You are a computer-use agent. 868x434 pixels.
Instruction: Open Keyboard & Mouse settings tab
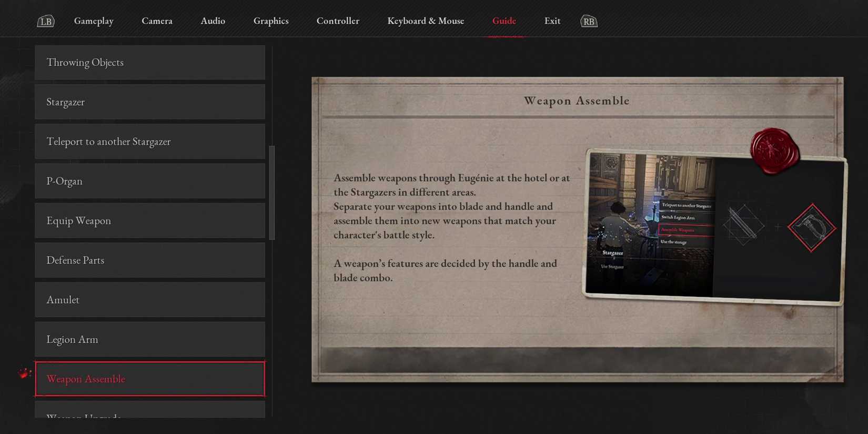coord(426,21)
